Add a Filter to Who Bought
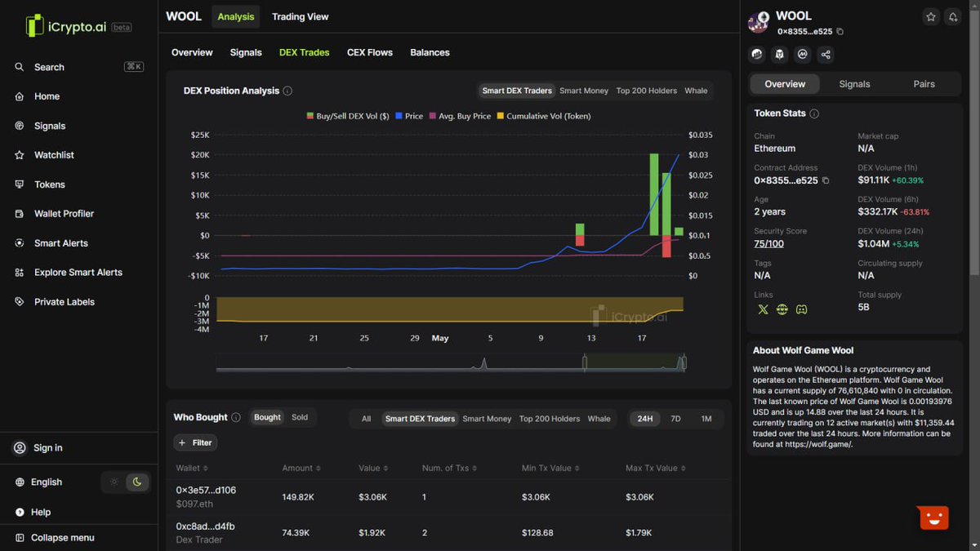980x551 pixels. coord(195,442)
